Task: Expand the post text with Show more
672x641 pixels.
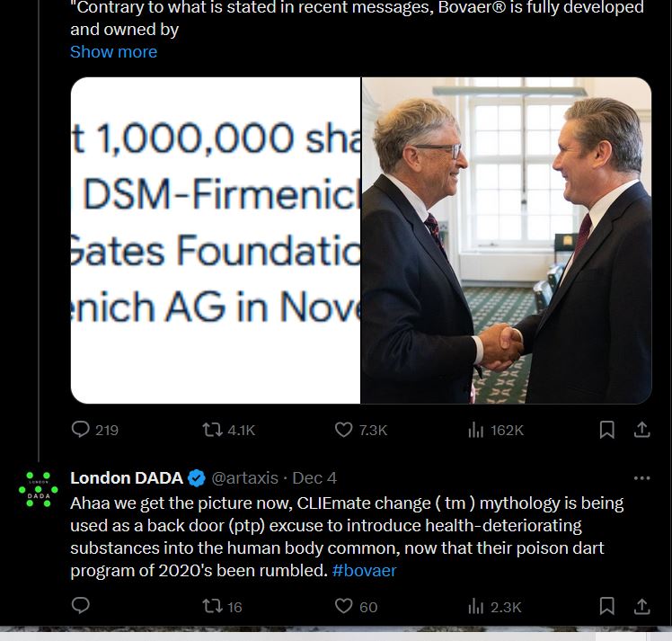Action: click(113, 52)
